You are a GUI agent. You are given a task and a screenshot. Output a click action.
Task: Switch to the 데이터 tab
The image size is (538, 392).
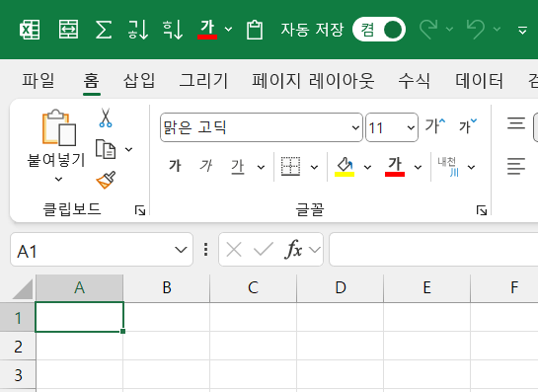pos(479,81)
